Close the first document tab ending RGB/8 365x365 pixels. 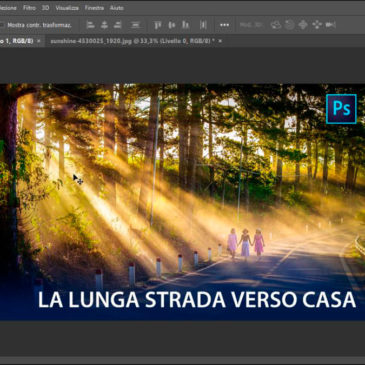(39, 41)
